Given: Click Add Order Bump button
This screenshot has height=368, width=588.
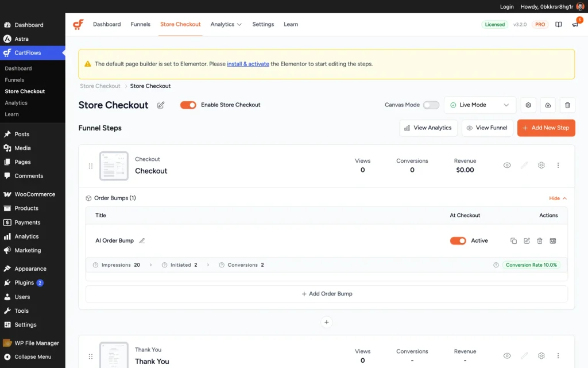Looking at the screenshot, I should click(x=326, y=294).
